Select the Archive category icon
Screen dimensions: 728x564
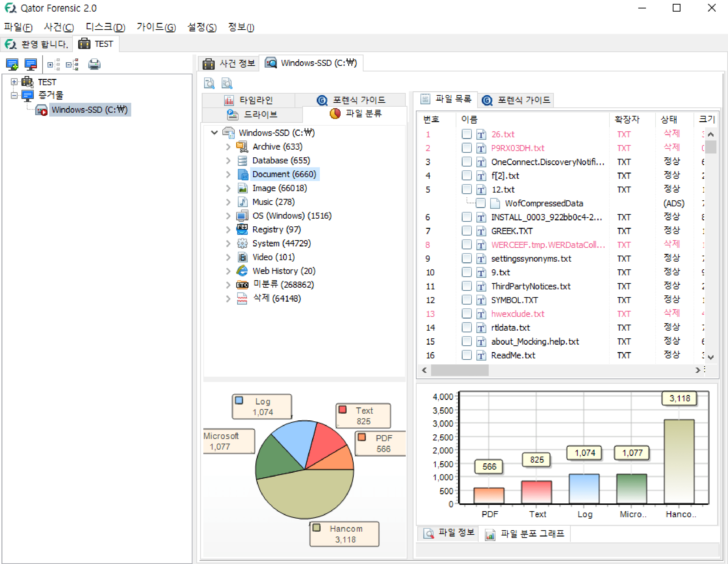pos(242,147)
